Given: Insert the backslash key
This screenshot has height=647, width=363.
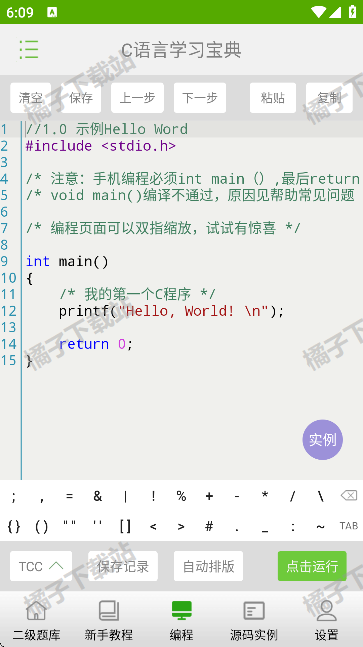Looking at the screenshot, I should pyautogui.click(x=321, y=496).
